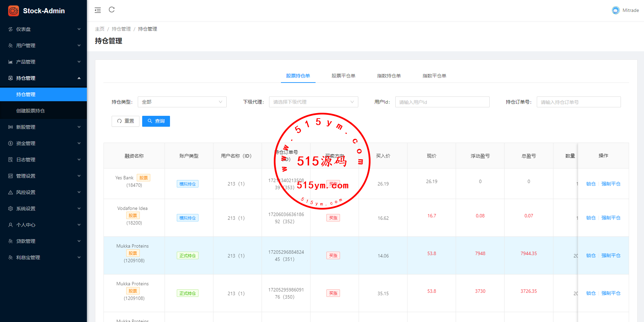
Task: Click the 重置 reset button
Action: point(126,121)
